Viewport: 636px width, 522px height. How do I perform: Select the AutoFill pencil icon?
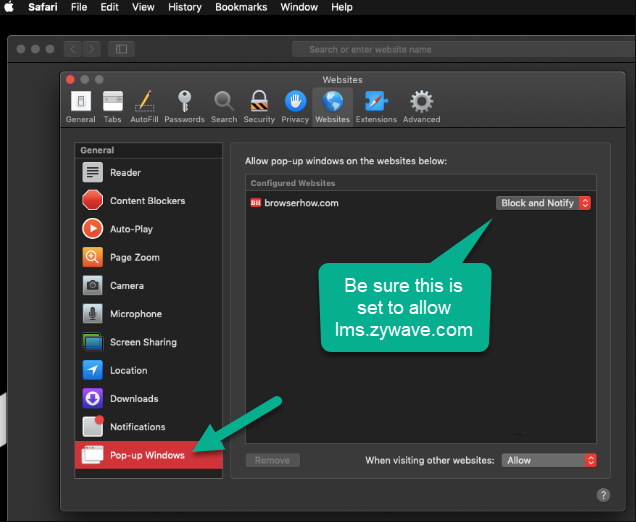coord(144,106)
